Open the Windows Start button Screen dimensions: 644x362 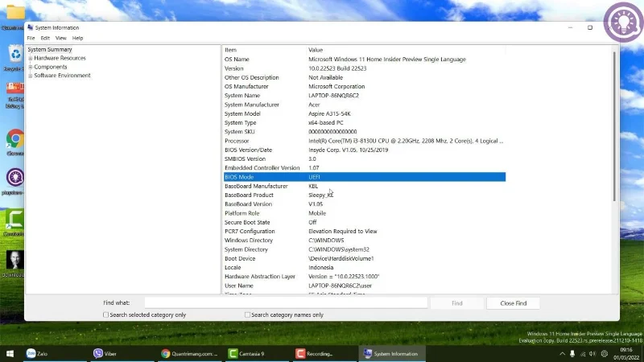10,353
